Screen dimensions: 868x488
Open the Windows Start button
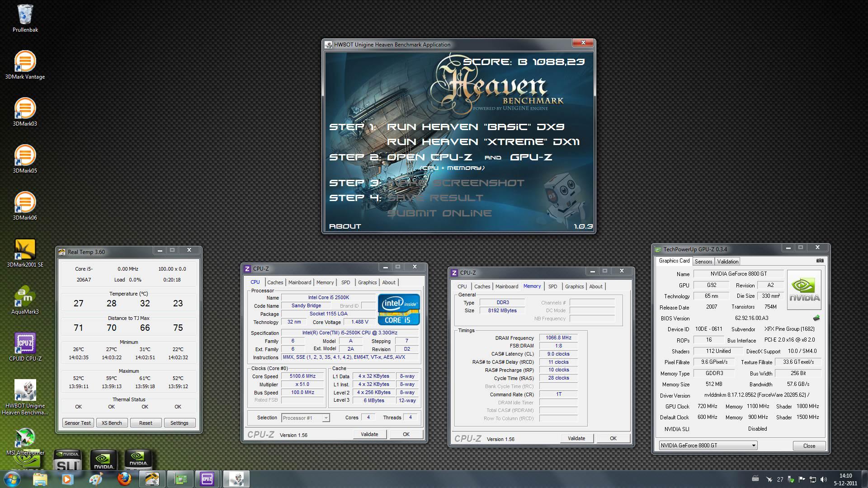click(x=12, y=479)
